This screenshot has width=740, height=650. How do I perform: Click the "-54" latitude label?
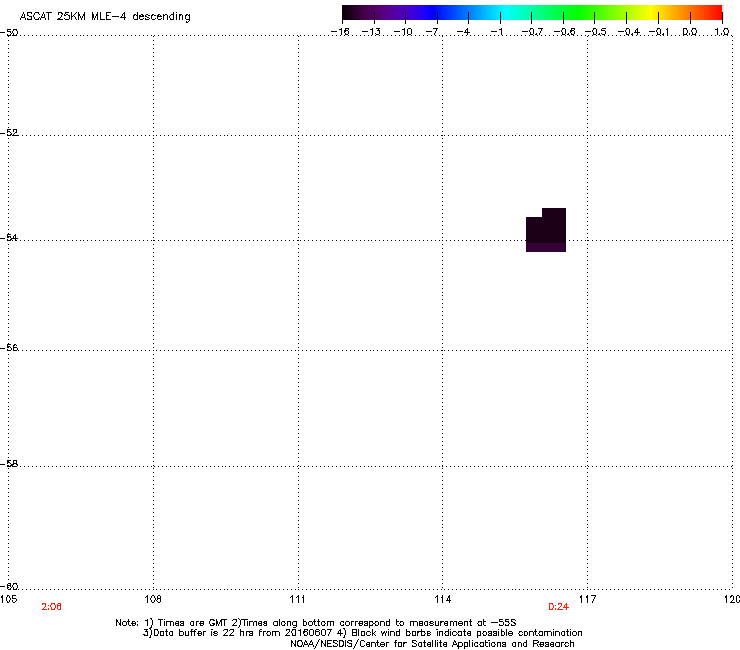click(9, 237)
